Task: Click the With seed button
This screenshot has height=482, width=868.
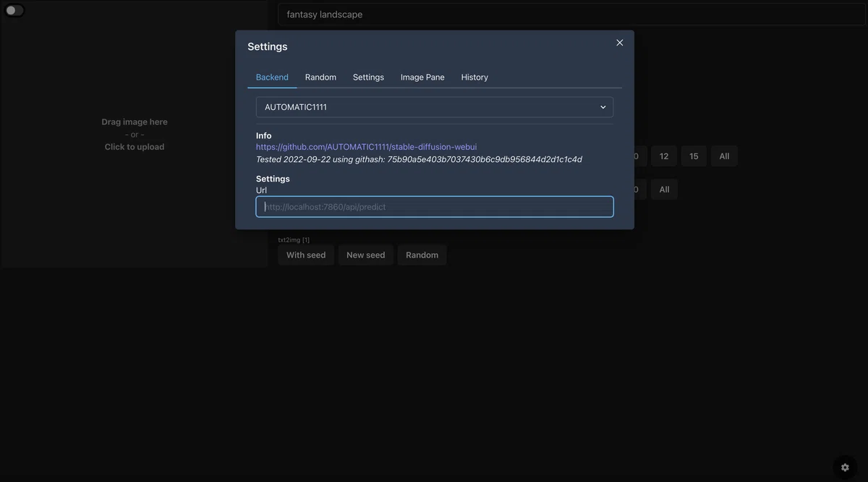Action: [306, 255]
